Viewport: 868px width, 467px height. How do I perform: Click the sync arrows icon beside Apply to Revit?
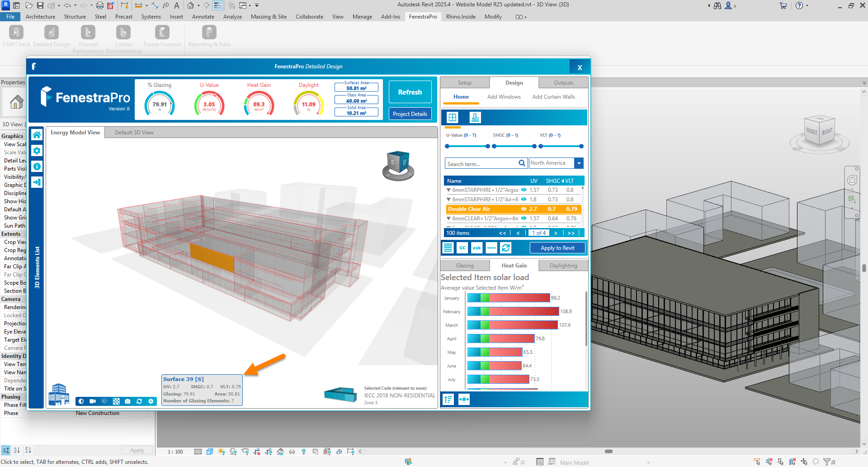coord(506,248)
